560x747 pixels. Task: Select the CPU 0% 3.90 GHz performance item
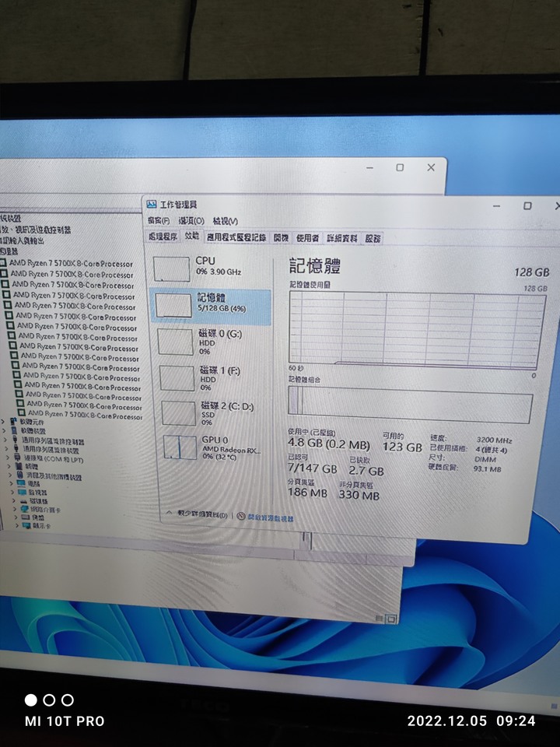coord(210,268)
